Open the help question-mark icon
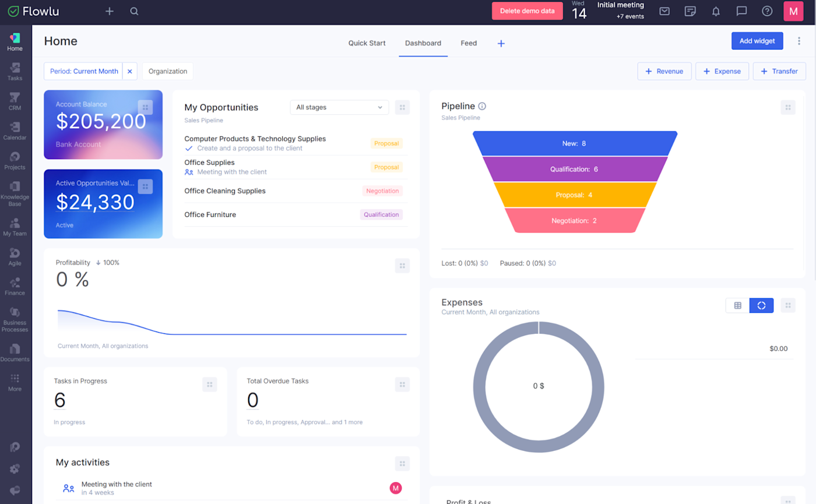816x504 pixels. (767, 11)
